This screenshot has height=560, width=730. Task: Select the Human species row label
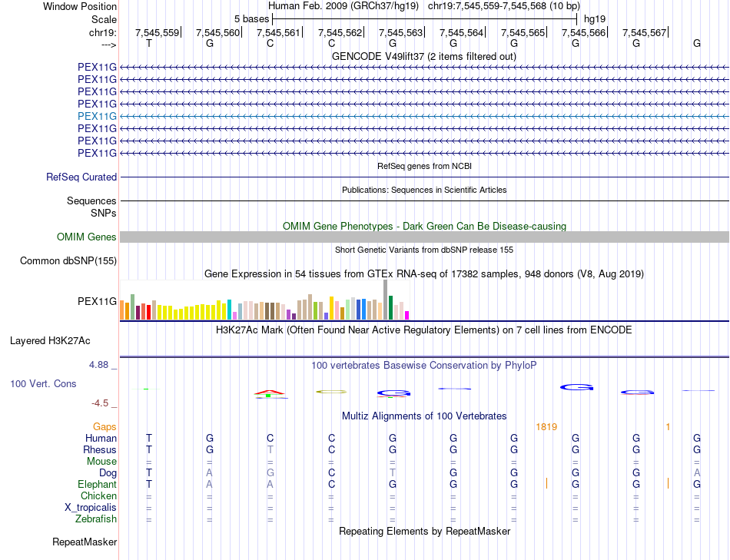(101, 438)
